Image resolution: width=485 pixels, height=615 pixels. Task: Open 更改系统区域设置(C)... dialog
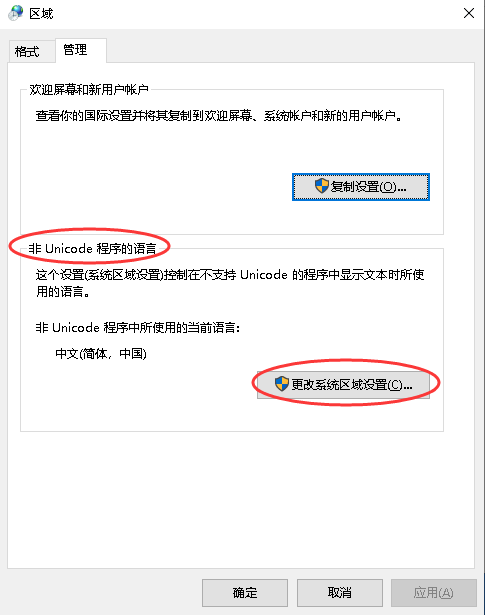click(x=343, y=384)
